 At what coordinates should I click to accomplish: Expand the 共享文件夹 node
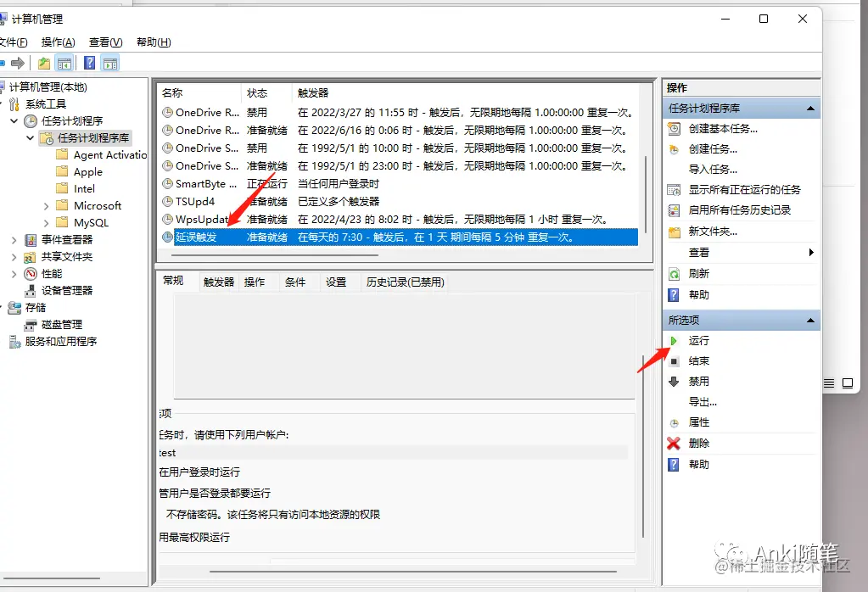point(14,257)
